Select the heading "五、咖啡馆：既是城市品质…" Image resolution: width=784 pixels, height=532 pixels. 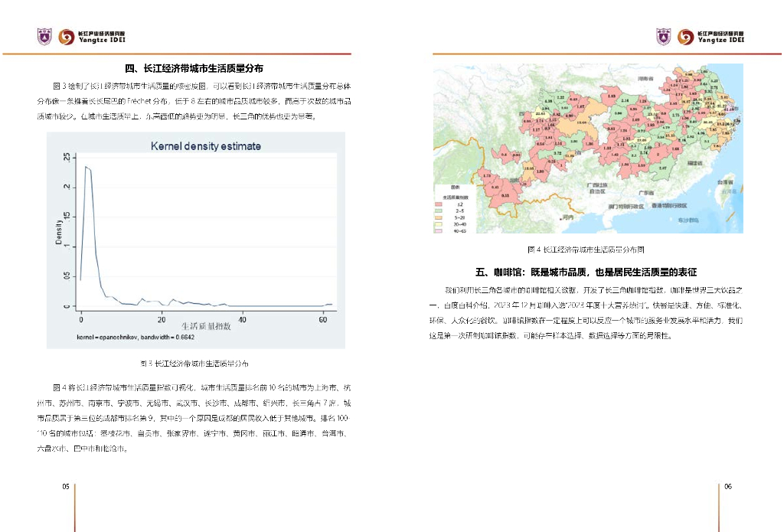586,273
